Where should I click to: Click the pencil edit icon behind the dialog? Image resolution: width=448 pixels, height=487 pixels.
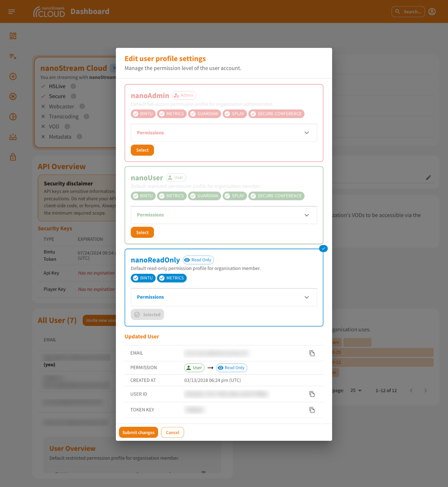coord(428,178)
